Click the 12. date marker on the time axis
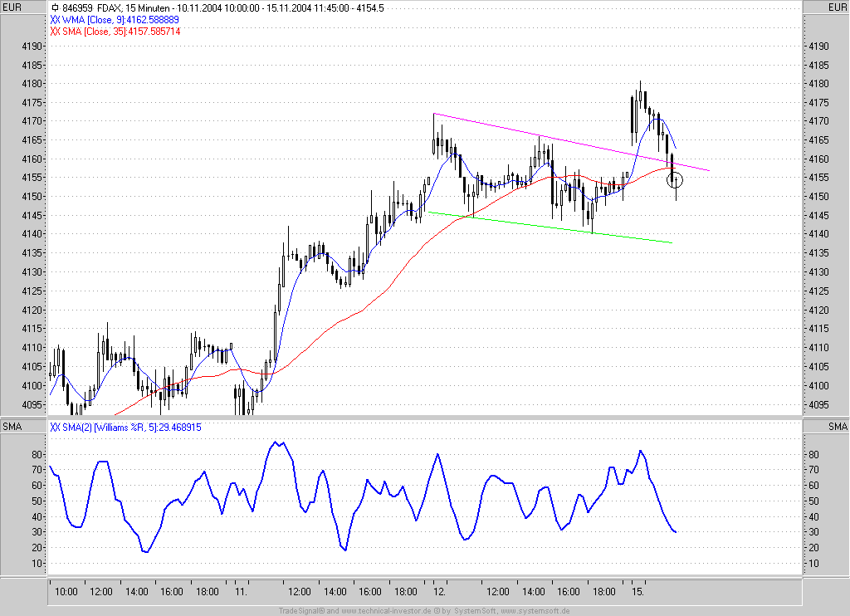 440,592
